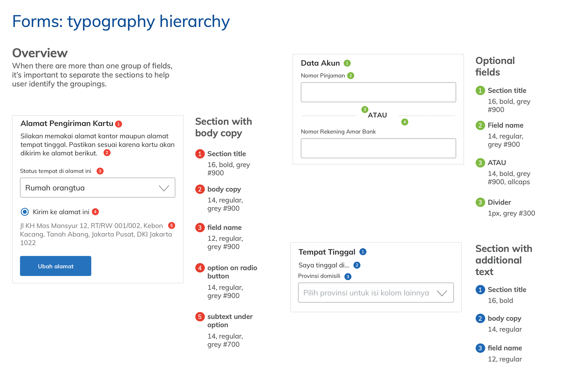Expand the Pilih provinsi dropdown
This screenshot has height=392, width=565.
(x=375, y=293)
